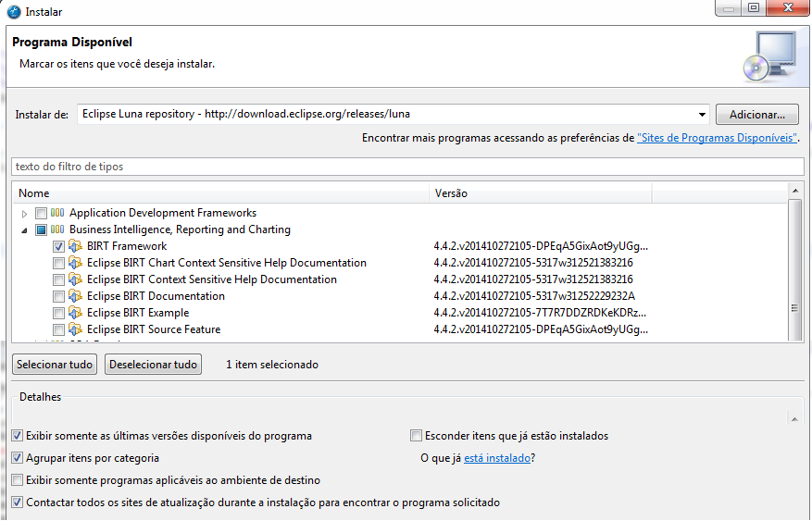Image resolution: width=812 pixels, height=521 pixels.
Task: Open the 'está instalado' link
Action: click(497, 458)
